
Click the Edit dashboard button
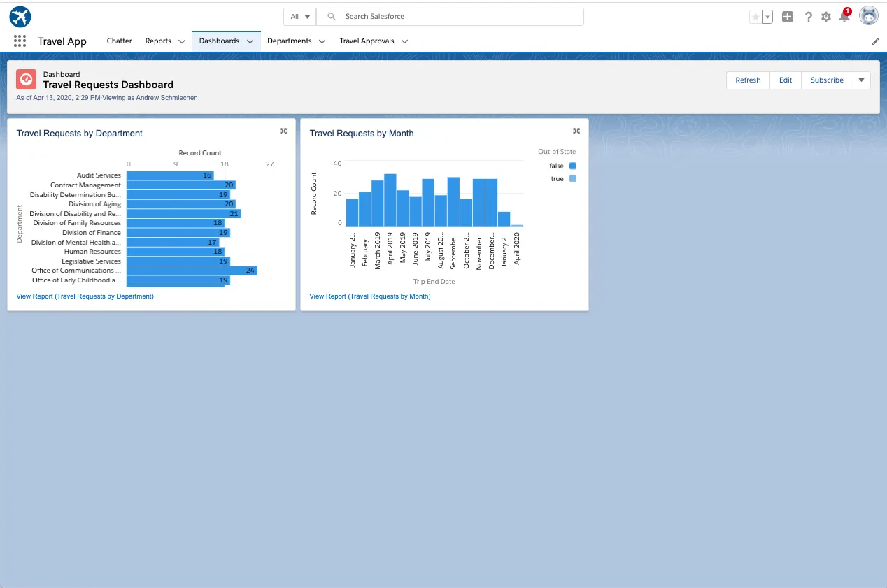pyautogui.click(x=786, y=80)
